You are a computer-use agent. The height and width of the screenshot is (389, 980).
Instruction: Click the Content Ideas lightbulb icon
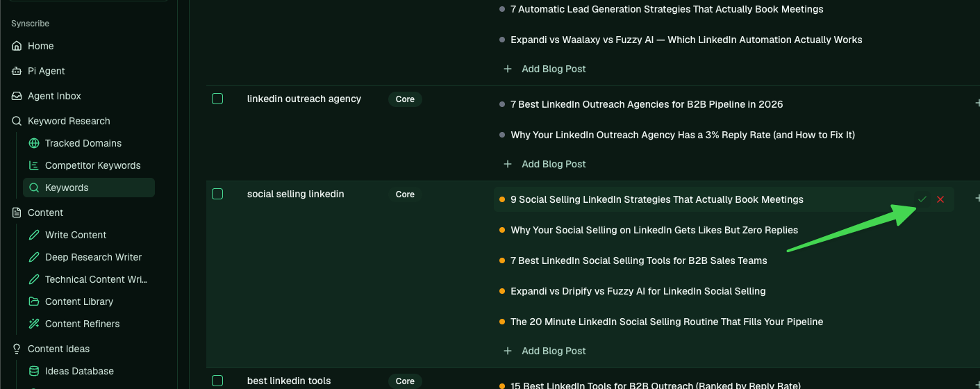point(17,349)
